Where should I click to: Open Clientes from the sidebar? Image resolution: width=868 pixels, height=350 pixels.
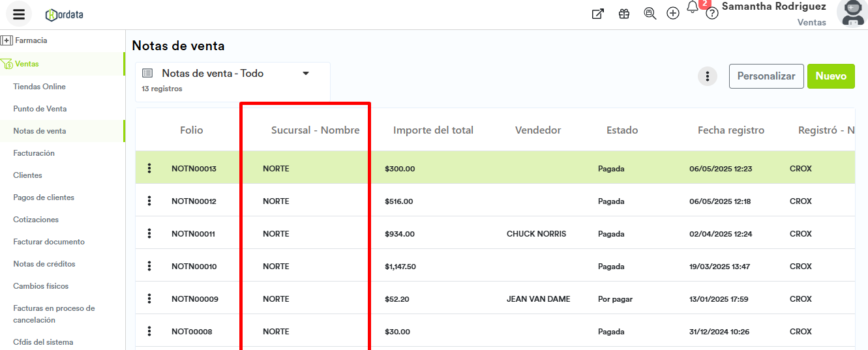coord(27,175)
